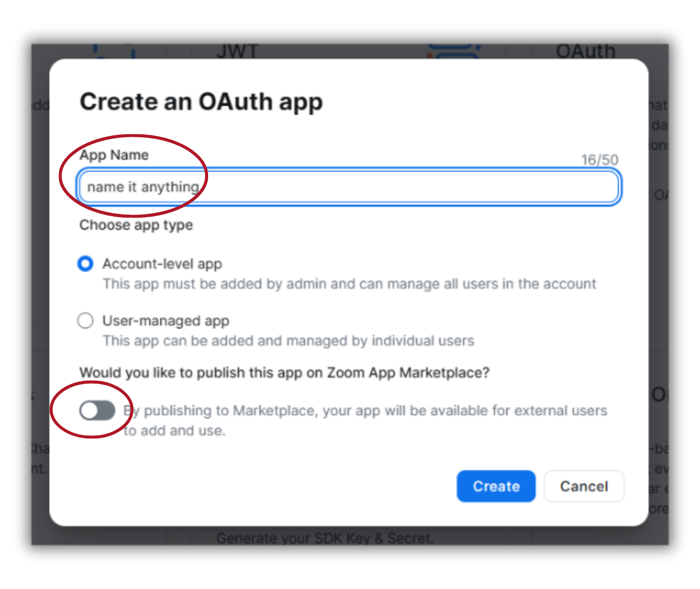Click the dimmed JWT card title behind dialog
The width and height of the screenshot is (700, 589).
237,51
